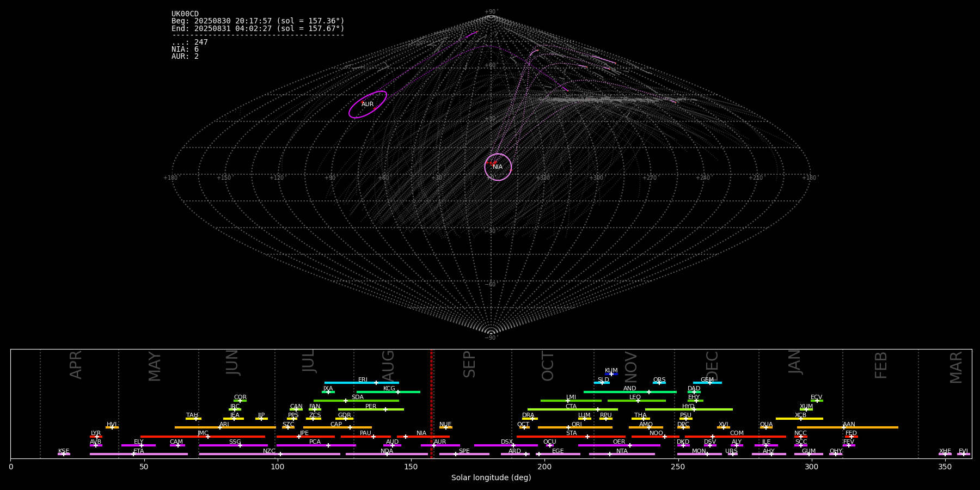This screenshot has height=490, width=980.
Task: Click the -90 latitude label below map
Action: [491, 338]
